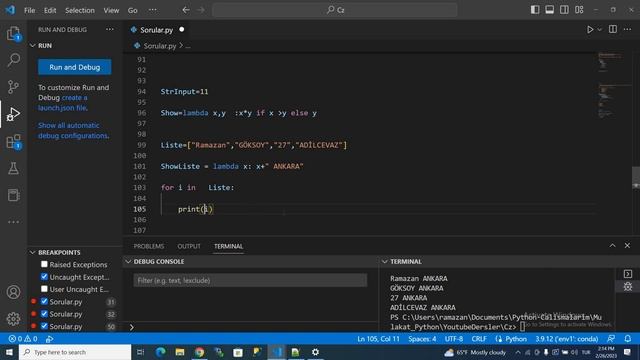Open the Testing flask view
Viewport: 640px width, 360px height.
pos(13,168)
